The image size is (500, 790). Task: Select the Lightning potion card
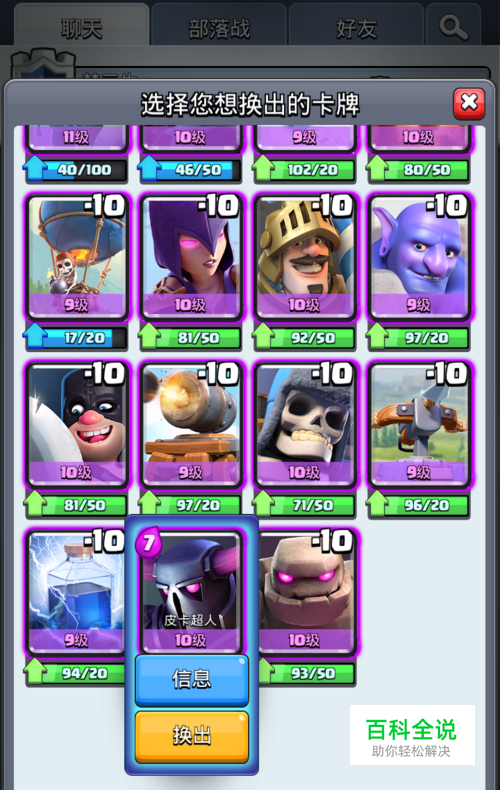coord(76,592)
